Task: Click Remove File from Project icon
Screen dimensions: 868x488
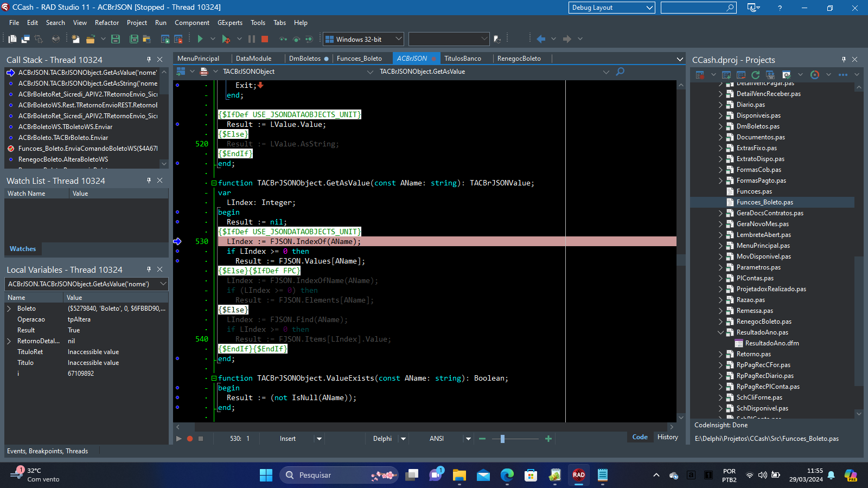Action: click(178, 39)
